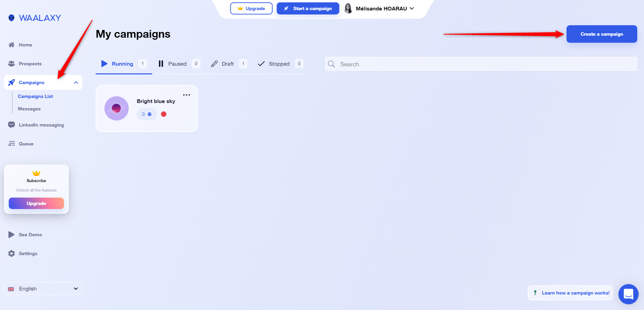This screenshot has width=644, height=310.
Task: Click the UK flag icon in language selector
Action: tap(11, 289)
